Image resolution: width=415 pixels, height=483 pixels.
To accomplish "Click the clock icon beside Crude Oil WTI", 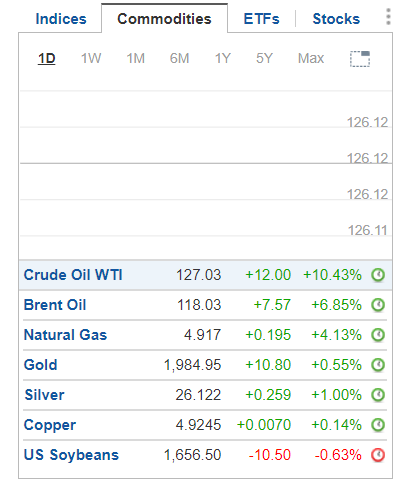I will (378, 275).
